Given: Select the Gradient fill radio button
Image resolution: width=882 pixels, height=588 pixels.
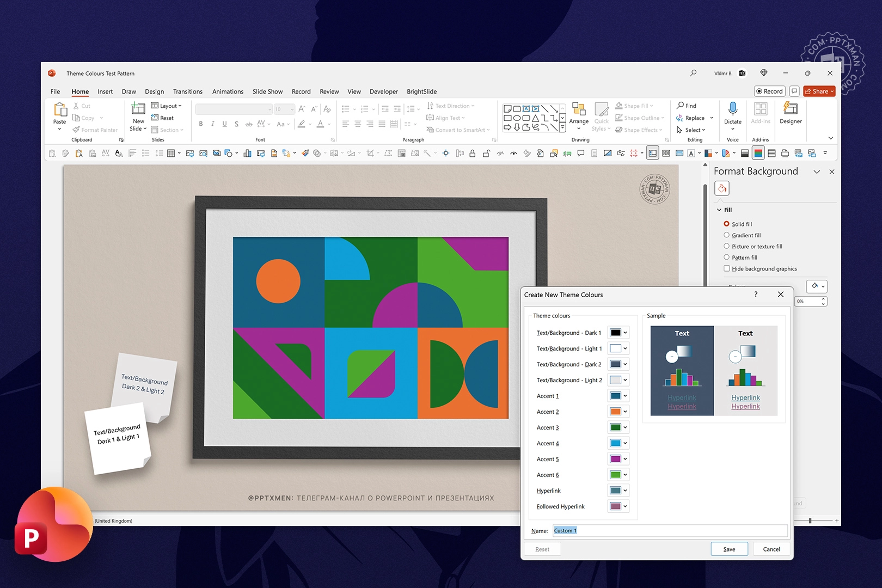Looking at the screenshot, I should coord(726,235).
